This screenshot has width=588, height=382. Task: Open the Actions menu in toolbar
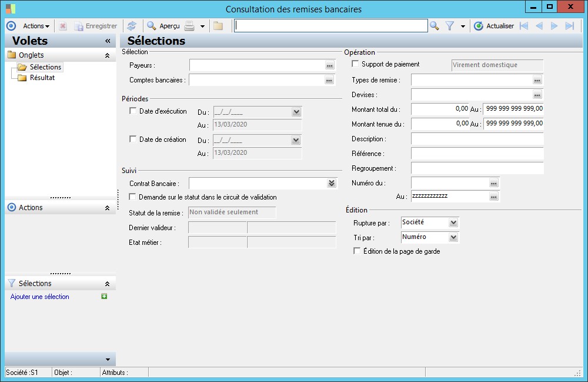[36, 26]
